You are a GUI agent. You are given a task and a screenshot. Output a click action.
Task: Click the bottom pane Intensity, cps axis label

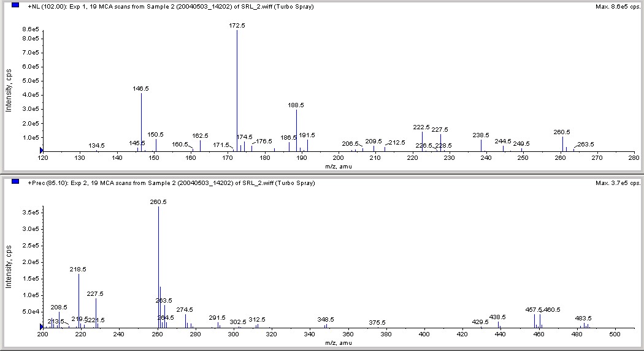[x=9, y=266]
